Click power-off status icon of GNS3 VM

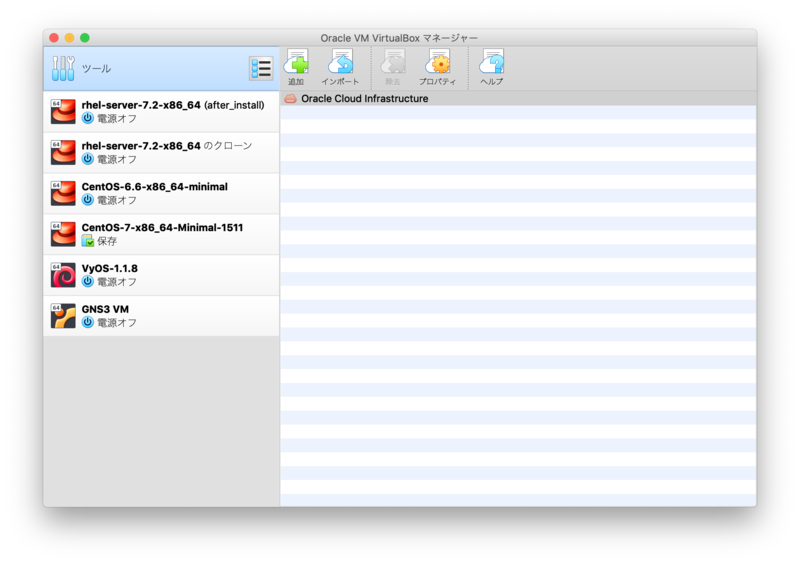pyautogui.click(x=88, y=322)
